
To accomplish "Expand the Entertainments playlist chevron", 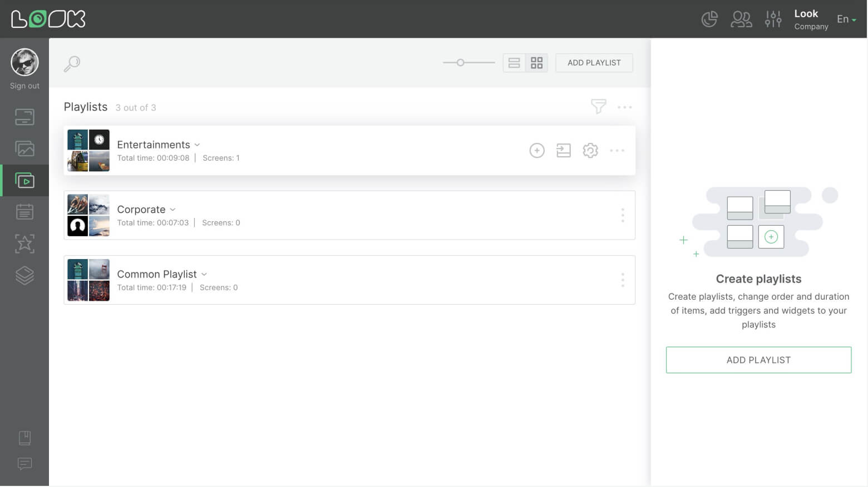I will 197,145.
